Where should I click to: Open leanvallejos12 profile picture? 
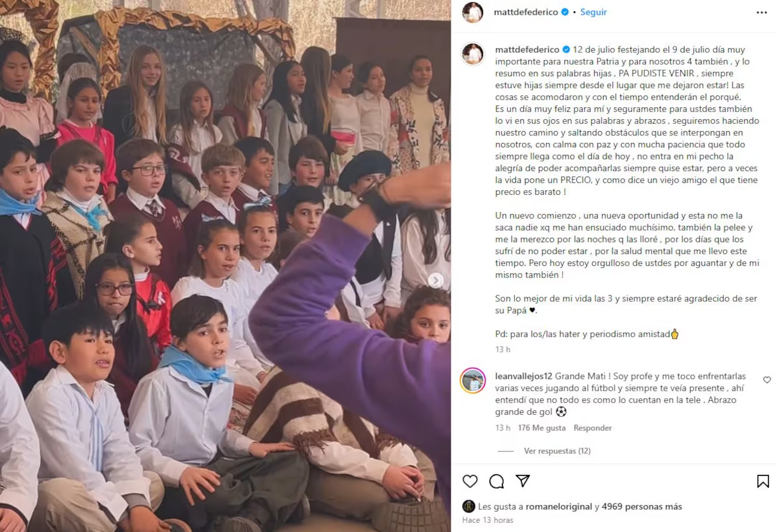click(x=473, y=380)
